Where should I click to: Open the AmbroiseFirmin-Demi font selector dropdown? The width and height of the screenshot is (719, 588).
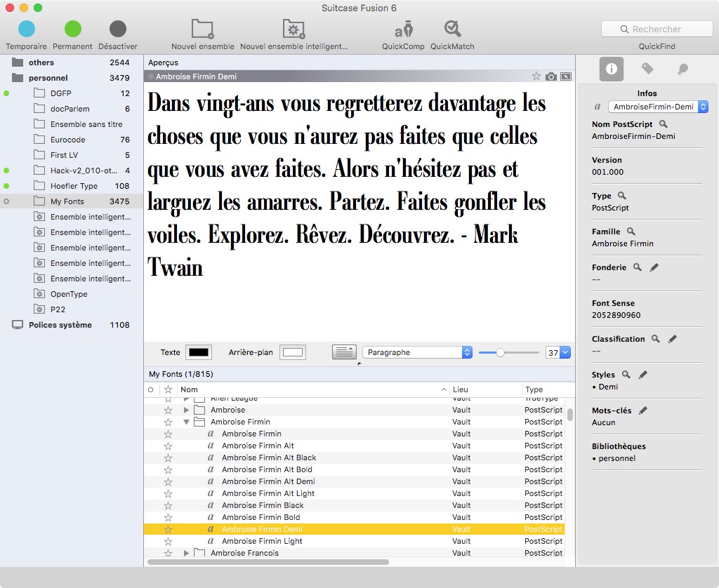658,107
